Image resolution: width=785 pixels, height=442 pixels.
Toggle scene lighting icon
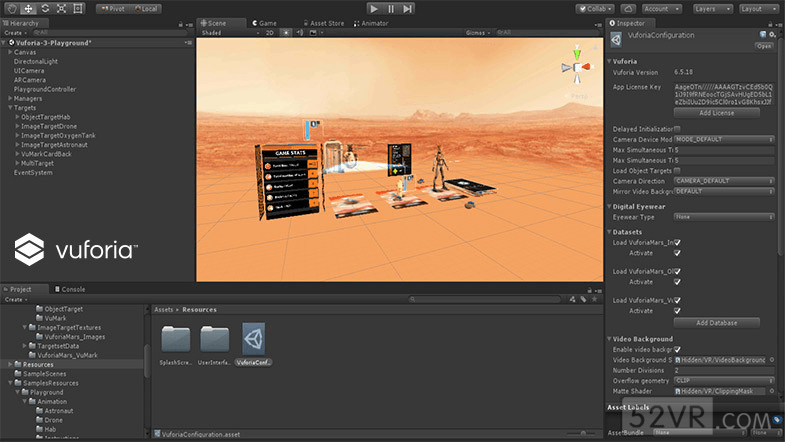[286, 33]
